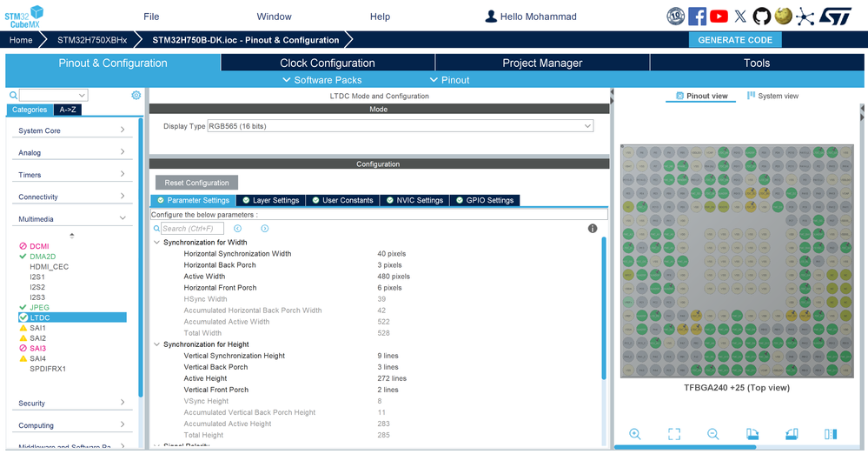
Task: Click the ST logo icon
Action: coord(835,16)
